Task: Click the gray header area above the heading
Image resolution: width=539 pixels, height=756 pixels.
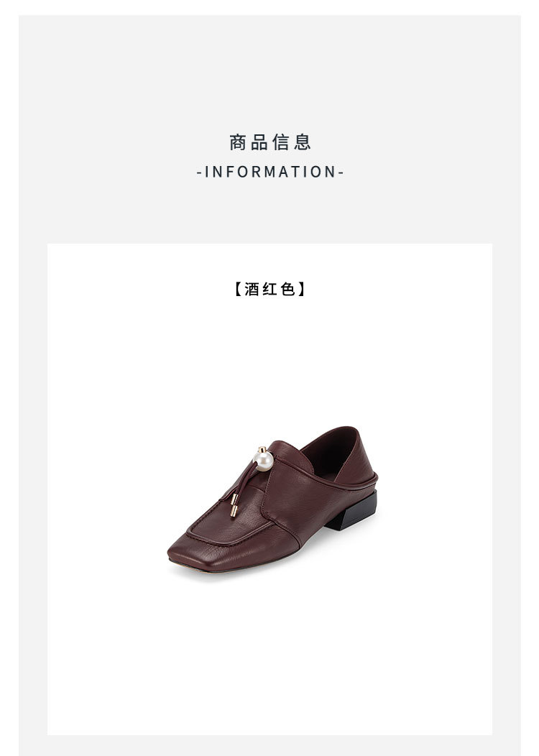Action: click(269, 73)
